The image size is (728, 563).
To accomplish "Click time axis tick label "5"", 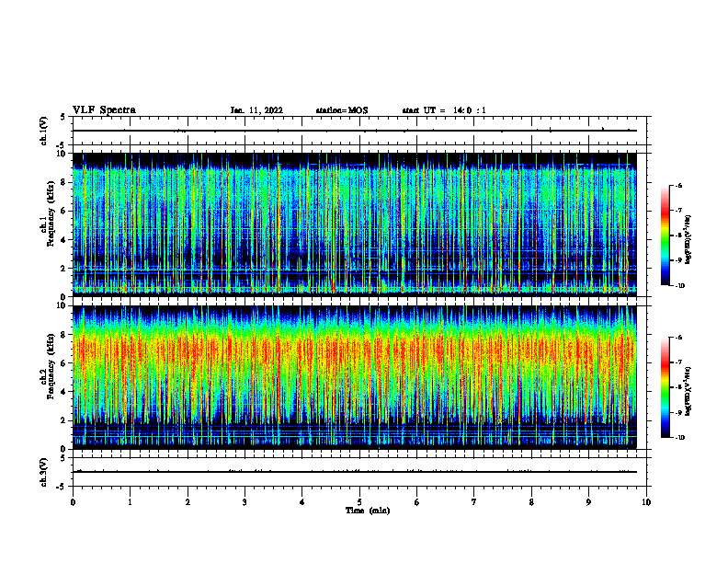I will click(359, 502).
